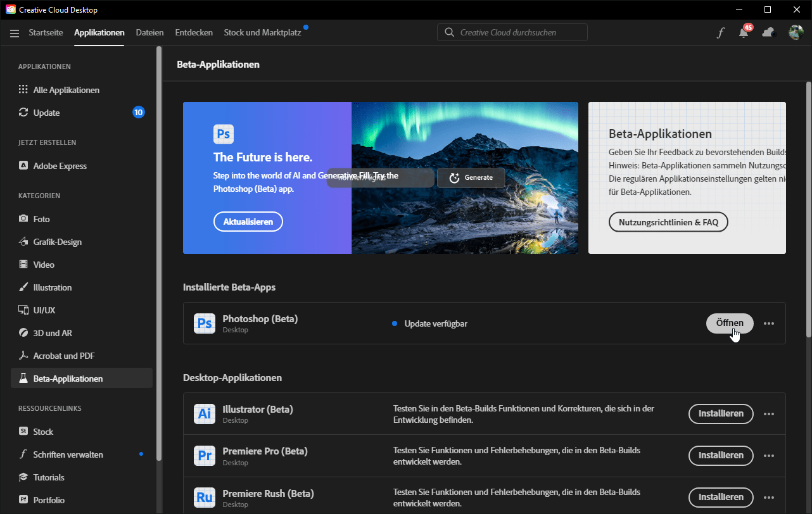Switch to the Dateien tab
This screenshot has width=812, height=514.
point(149,33)
